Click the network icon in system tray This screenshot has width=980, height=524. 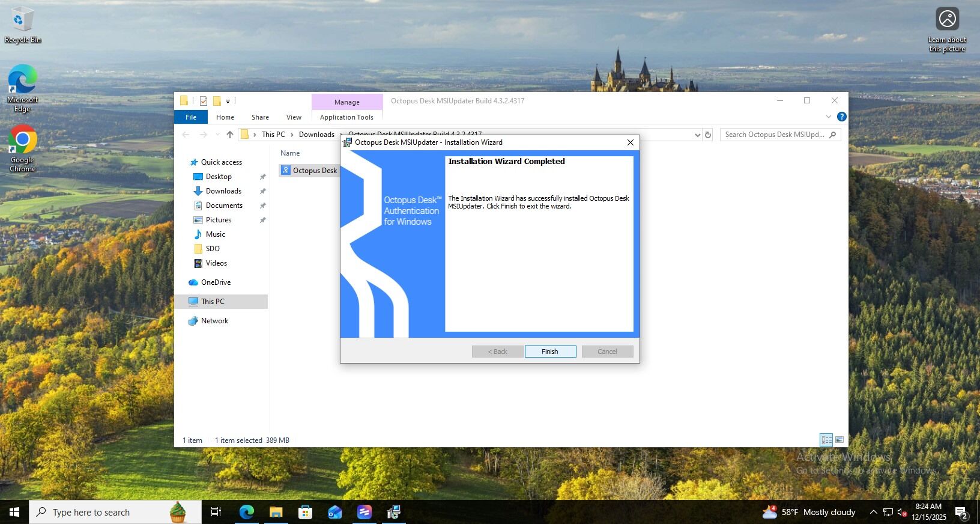888,512
